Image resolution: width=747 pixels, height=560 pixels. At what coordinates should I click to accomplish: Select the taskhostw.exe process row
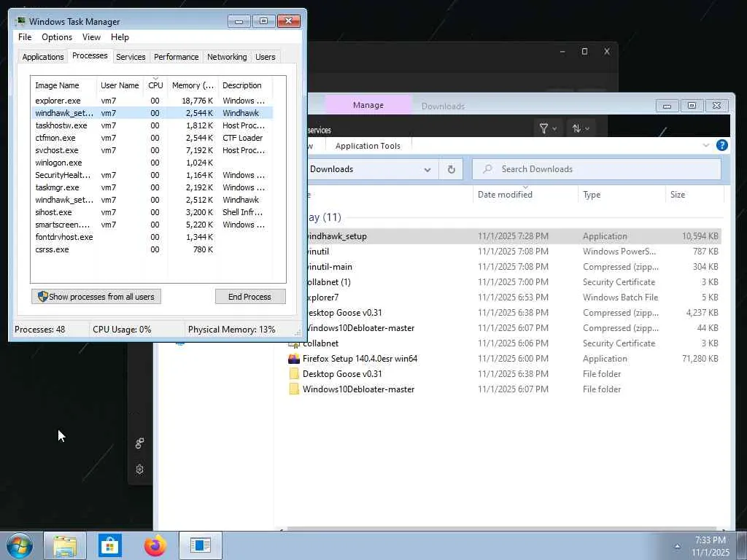(x=152, y=125)
